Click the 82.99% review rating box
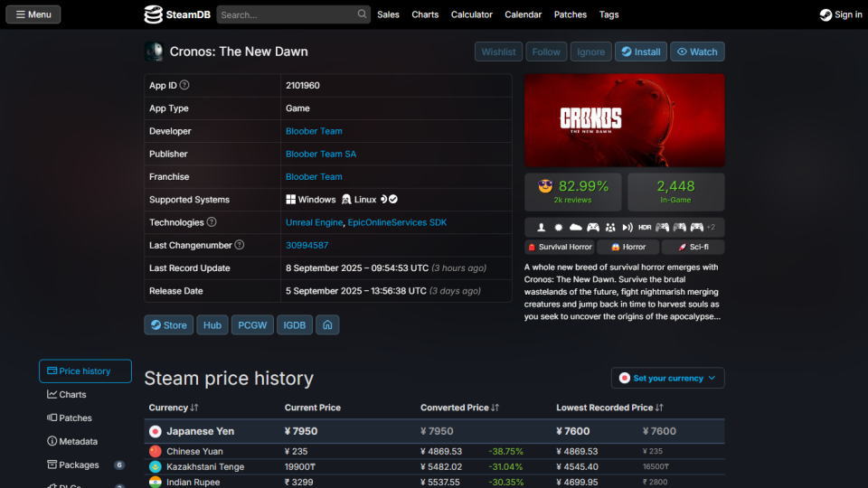868x488 pixels. point(573,192)
